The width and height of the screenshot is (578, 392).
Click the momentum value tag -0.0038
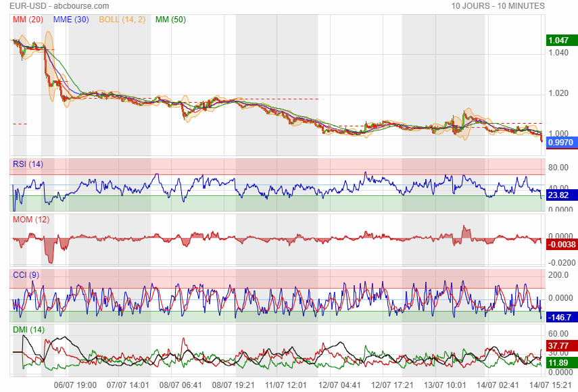[562, 244]
